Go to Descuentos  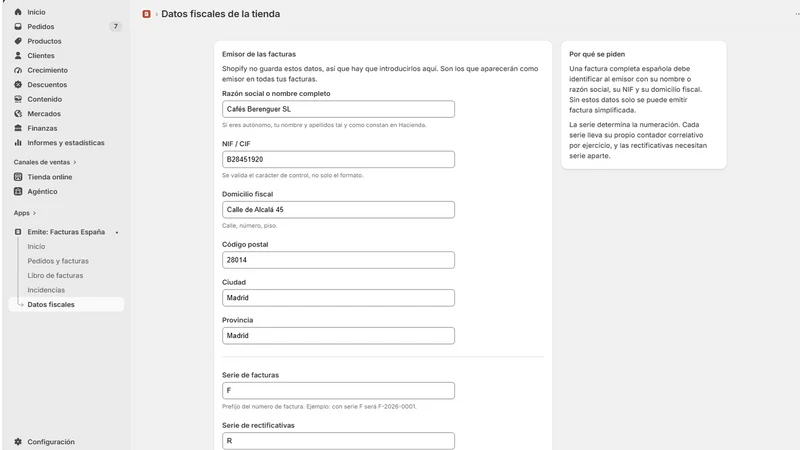click(x=47, y=85)
